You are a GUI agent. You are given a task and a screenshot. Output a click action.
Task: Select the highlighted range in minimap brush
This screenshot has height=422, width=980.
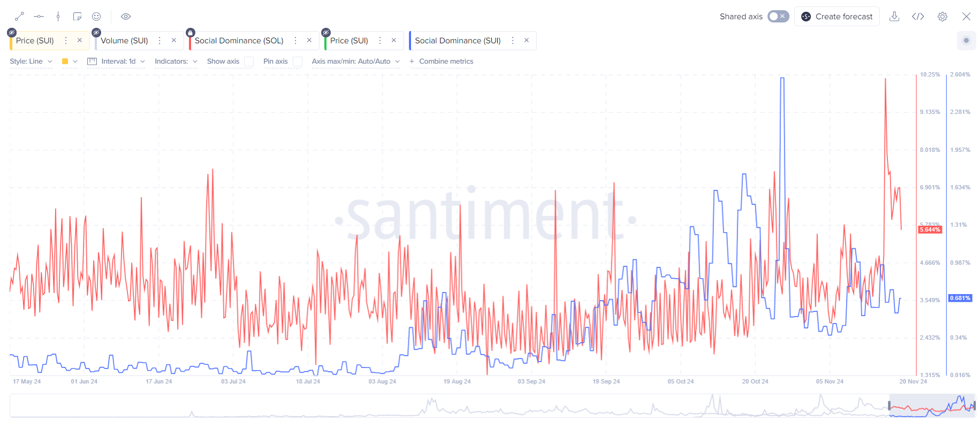932,406
